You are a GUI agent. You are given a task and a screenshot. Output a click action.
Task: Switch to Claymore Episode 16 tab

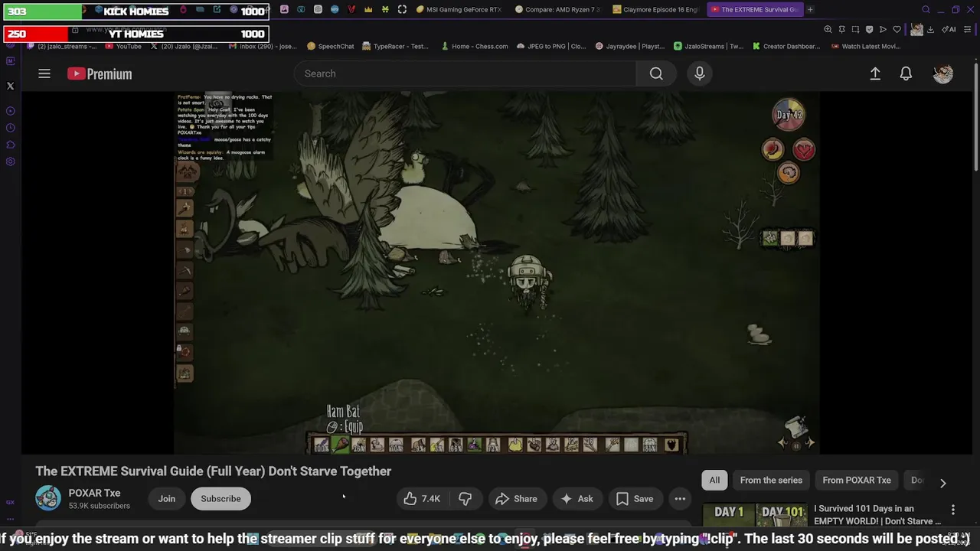click(x=655, y=10)
